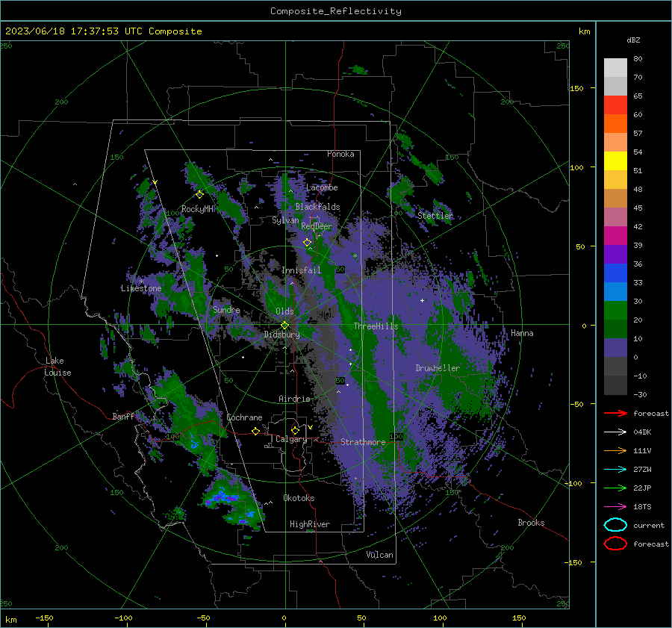
Task: Select the yellow 51–54 dBZ swatch
Action: (615, 161)
